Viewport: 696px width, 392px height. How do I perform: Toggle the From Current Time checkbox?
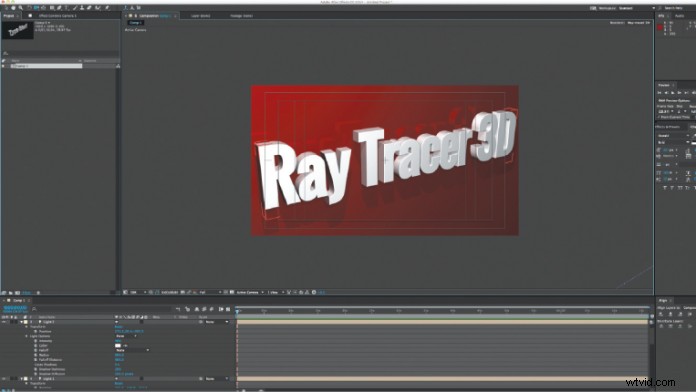659,117
